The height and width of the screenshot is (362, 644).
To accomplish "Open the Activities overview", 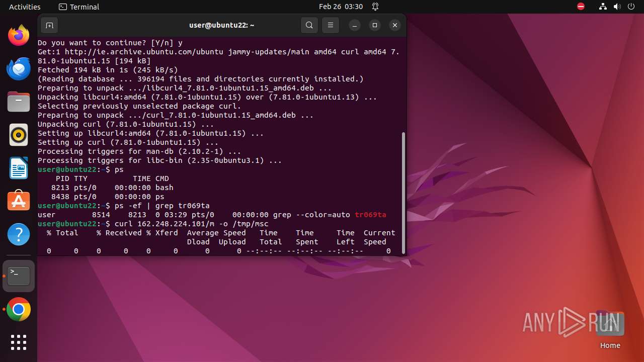I will [x=25, y=7].
